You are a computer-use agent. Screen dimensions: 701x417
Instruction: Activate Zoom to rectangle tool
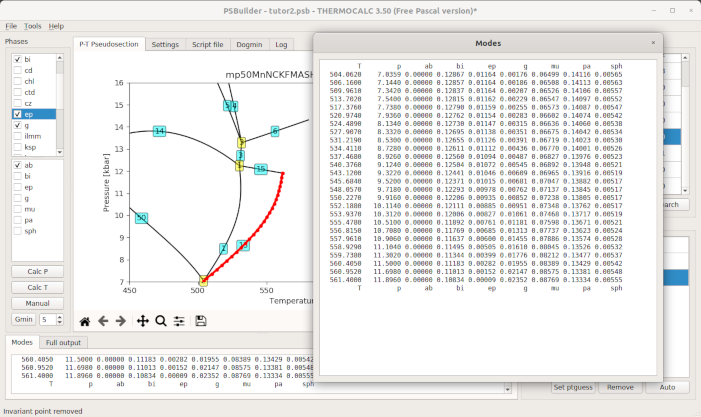click(161, 321)
